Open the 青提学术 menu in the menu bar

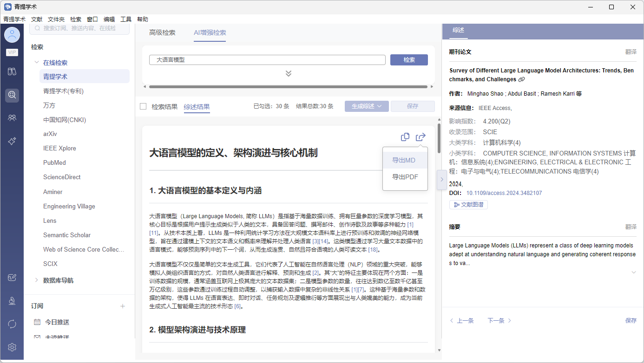point(14,19)
